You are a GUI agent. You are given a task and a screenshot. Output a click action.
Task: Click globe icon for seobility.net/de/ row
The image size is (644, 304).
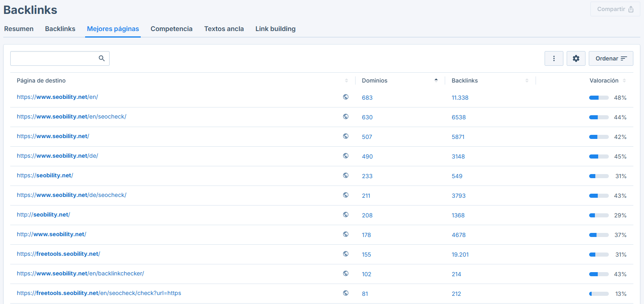click(346, 156)
